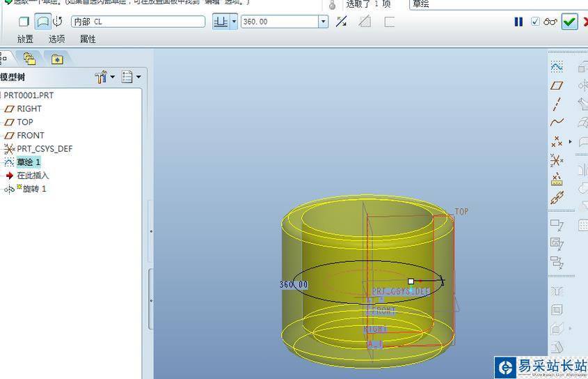This screenshot has height=379, width=588.
Task: Click the 360.00 angle value field
Action: coord(279,22)
